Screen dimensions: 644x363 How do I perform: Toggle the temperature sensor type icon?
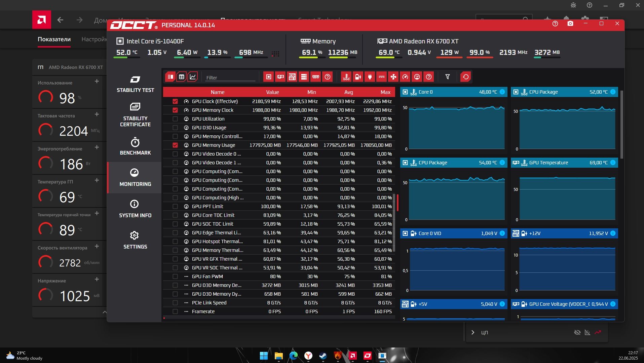(x=346, y=77)
